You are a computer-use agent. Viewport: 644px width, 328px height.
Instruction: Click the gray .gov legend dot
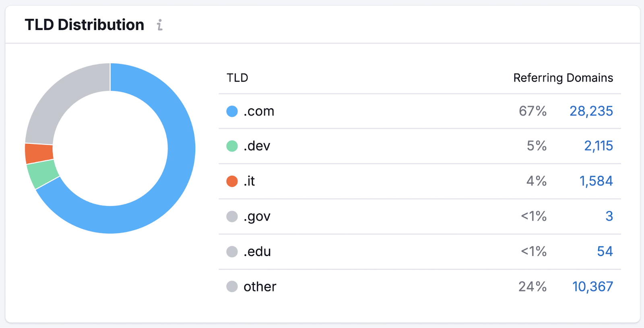click(232, 216)
